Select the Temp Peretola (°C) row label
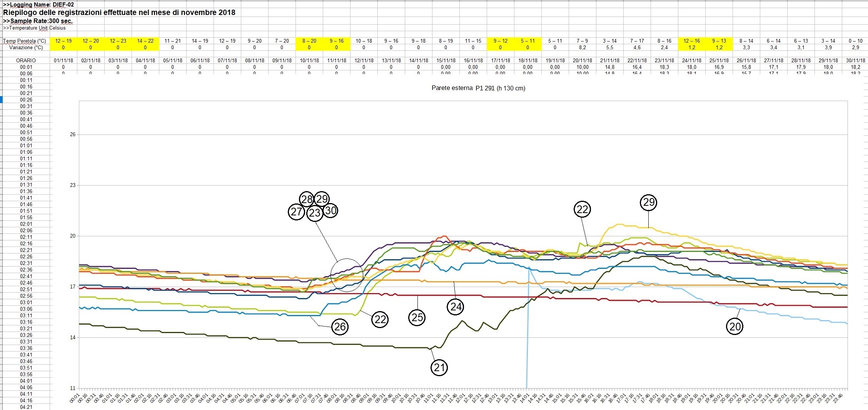The image size is (868, 410). [25, 41]
